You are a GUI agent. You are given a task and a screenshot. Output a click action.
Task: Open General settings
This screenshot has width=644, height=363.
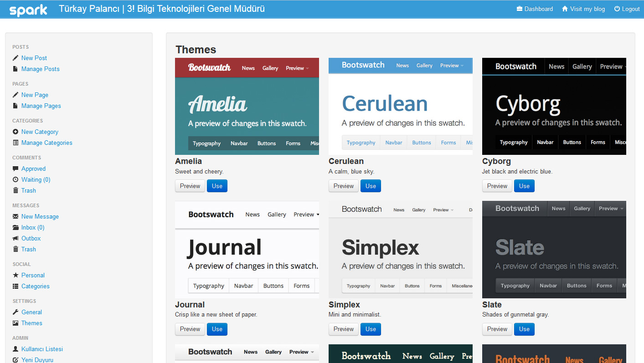pos(31,312)
